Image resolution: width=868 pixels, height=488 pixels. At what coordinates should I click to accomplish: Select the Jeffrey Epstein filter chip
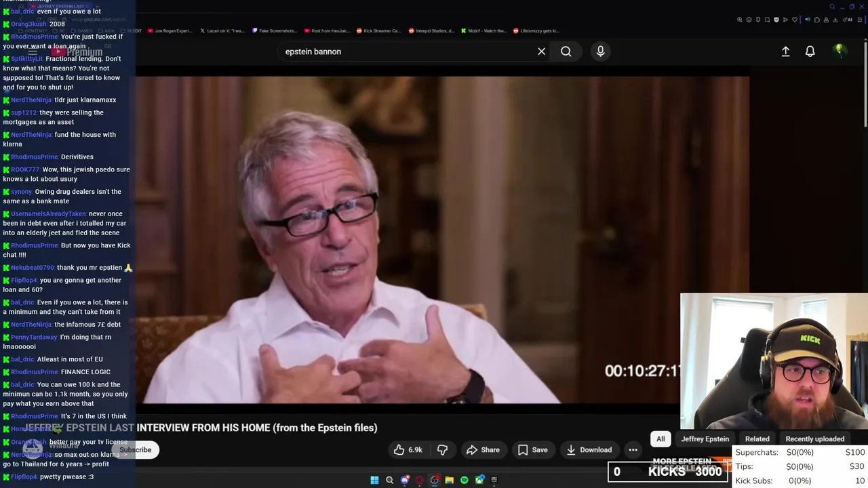tap(705, 439)
